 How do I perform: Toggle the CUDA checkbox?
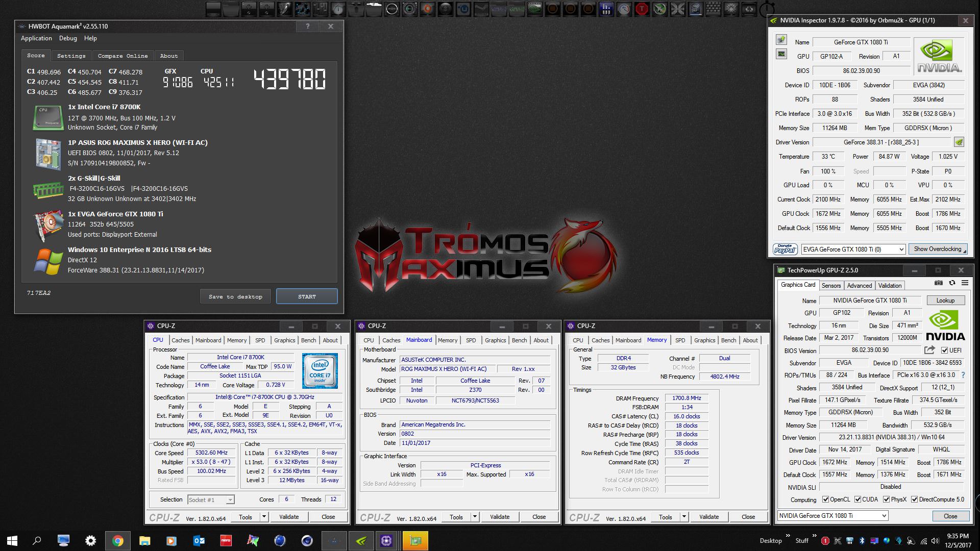click(857, 499)
